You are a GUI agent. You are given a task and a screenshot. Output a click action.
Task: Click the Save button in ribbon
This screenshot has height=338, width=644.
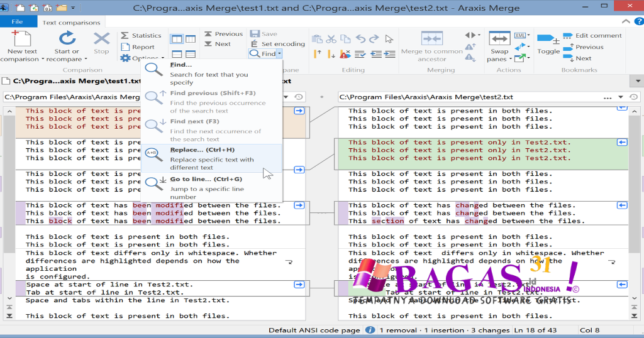[264, 34]
